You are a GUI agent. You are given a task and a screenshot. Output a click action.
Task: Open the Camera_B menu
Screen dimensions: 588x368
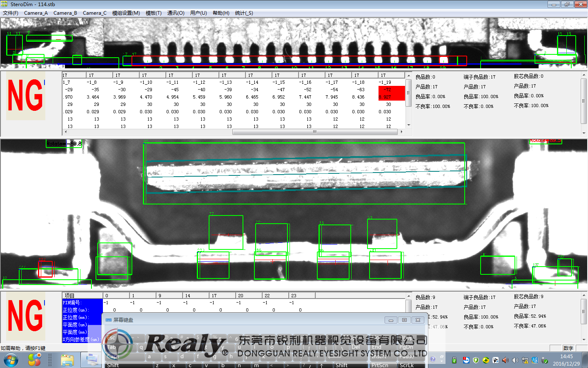65,13
